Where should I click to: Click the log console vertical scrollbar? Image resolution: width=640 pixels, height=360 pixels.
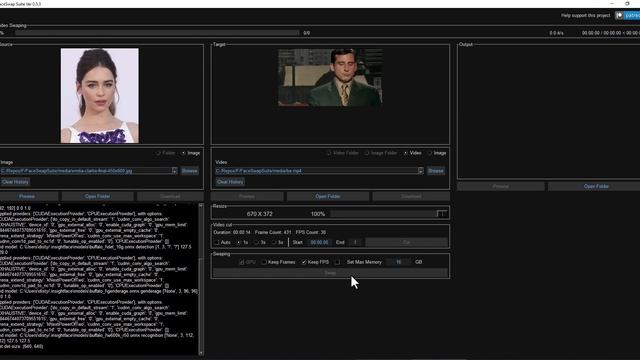(x=201, y=280)
